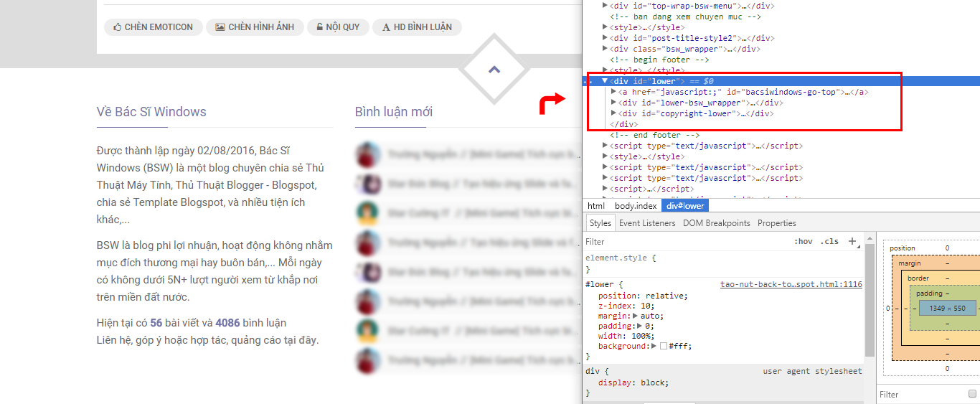980x404 pixels.
Task: Select html in the breadcrumb bar
Action: [x=596, y=206]
